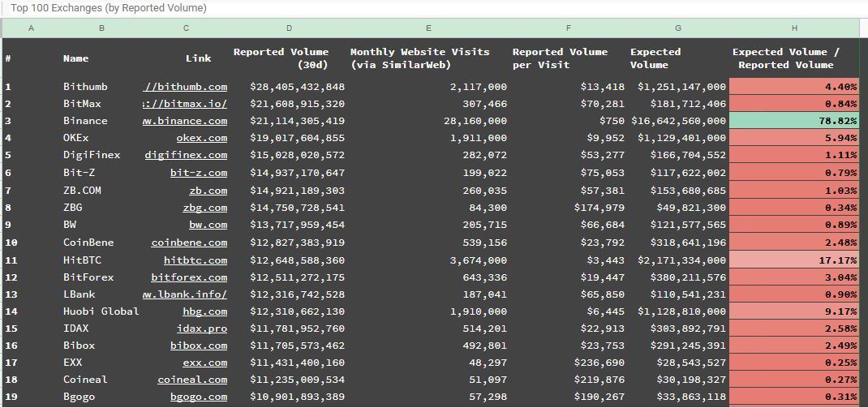Click the green 78.82% cell
The height and width of the screenshot is (408, 868).
[x=794, y=121]
